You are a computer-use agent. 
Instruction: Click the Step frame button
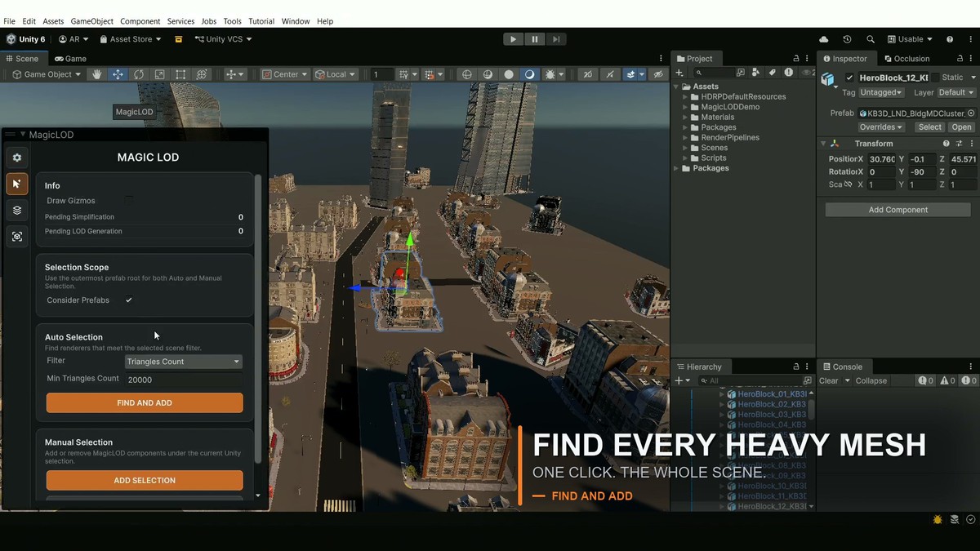[x=556, y=39]
